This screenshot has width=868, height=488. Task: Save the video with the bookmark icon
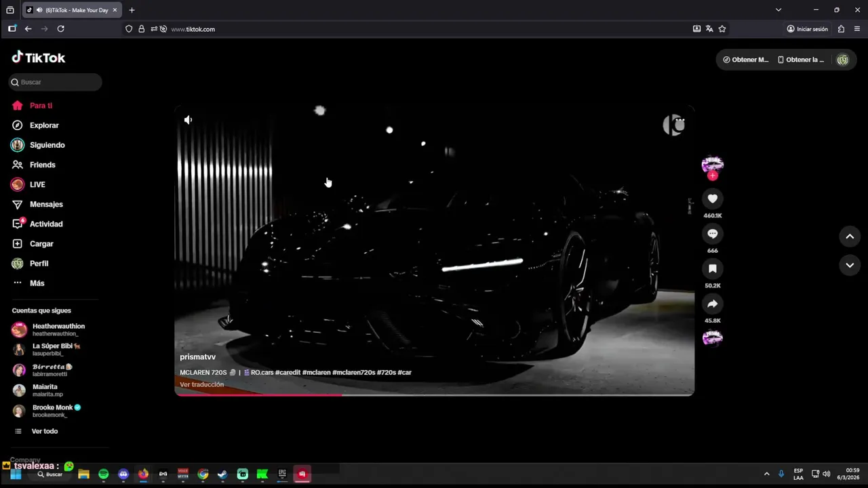pos(712,269)
